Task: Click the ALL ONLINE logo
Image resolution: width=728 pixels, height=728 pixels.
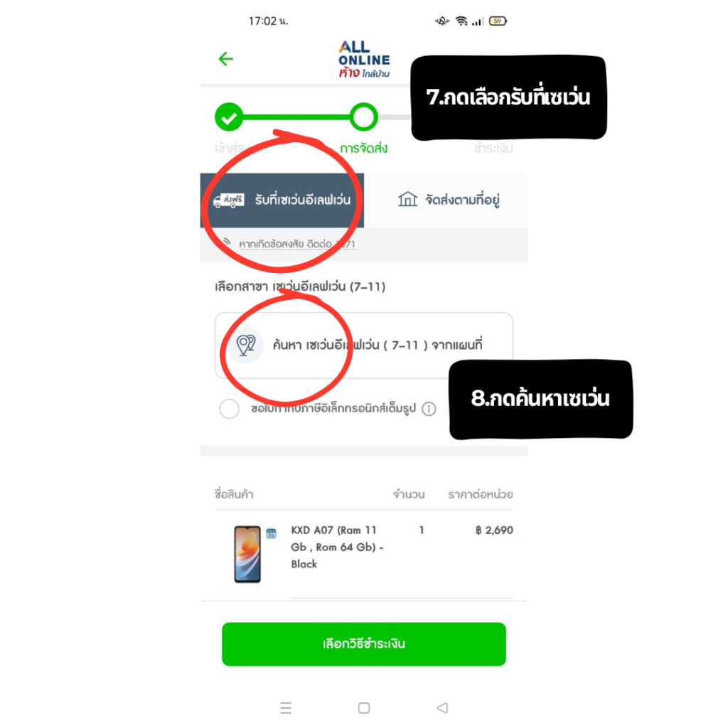Action: 364,59
